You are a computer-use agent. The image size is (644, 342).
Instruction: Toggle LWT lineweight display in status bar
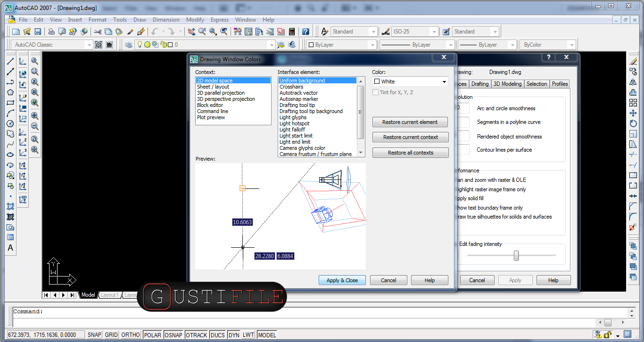click(248, 335)
